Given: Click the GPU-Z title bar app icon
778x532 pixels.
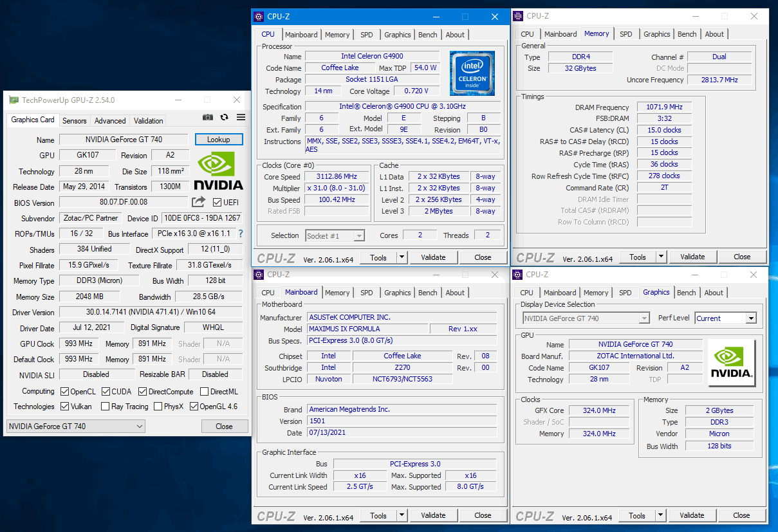Looking at the screenshot, I should click(14, 100).
